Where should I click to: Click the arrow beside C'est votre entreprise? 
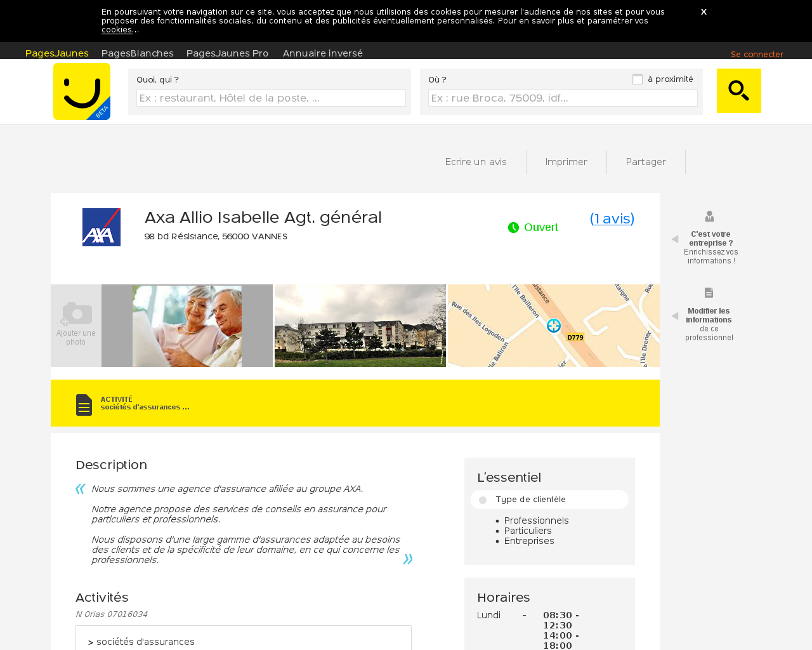[675, 239]
